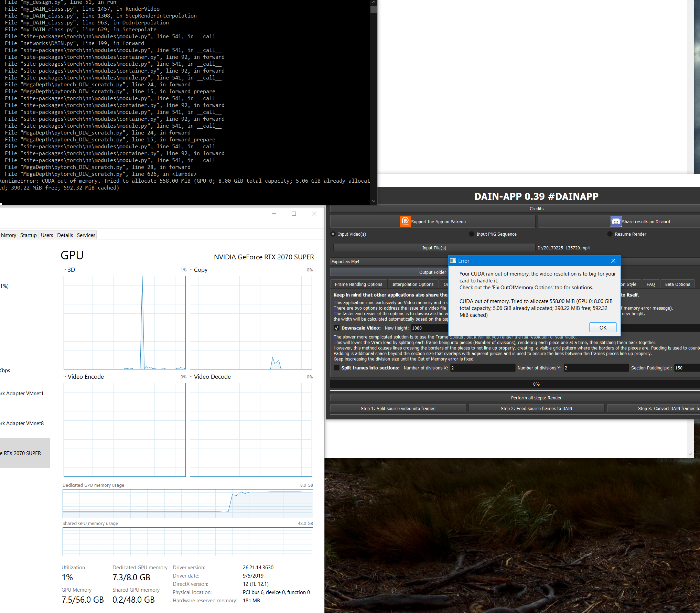Click the console window scrollbar up arrow
The height and width of the screenshot is (613, 700).
click(x=374, y=2)
